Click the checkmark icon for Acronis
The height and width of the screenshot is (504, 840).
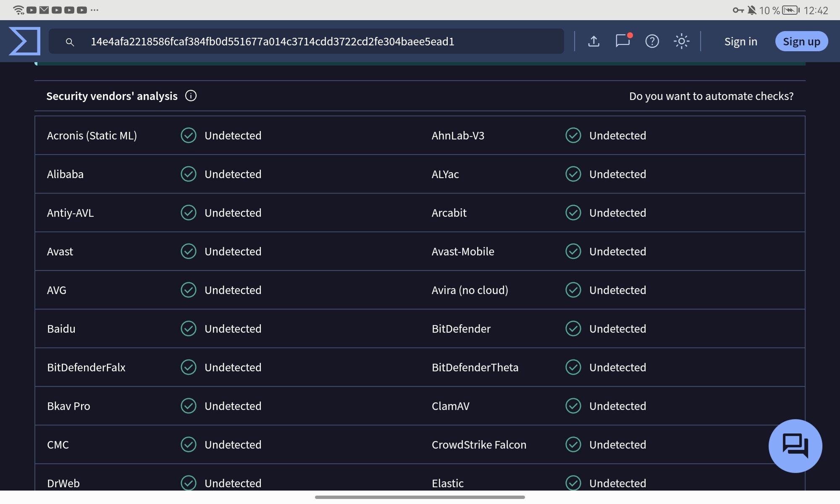pos(189,135)
